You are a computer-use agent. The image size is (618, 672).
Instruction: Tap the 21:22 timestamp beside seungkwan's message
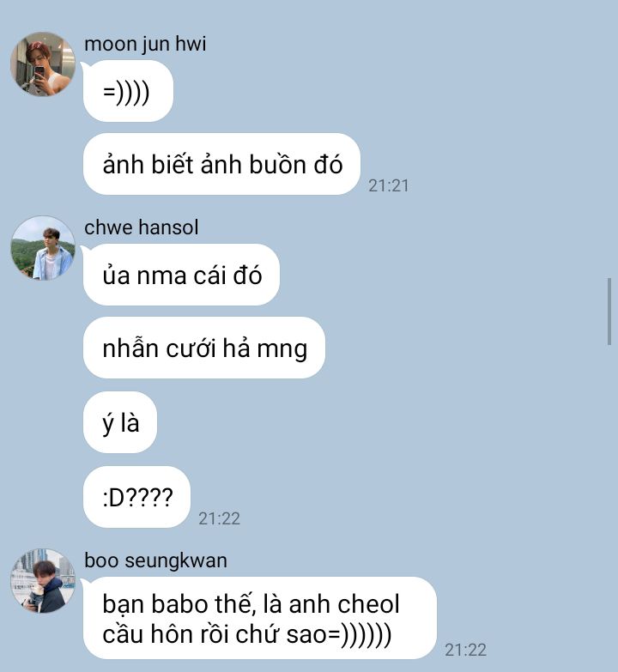click(465, 650)
